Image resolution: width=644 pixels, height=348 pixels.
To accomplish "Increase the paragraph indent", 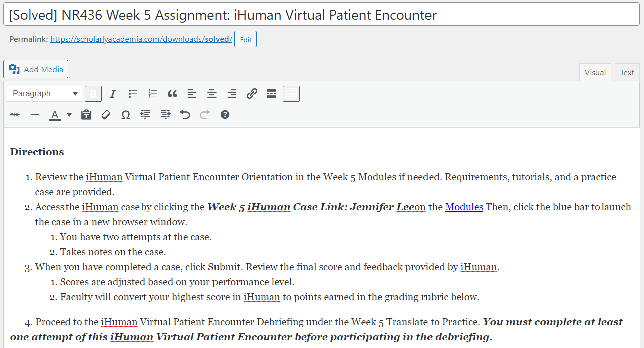I will pos(165,115).
